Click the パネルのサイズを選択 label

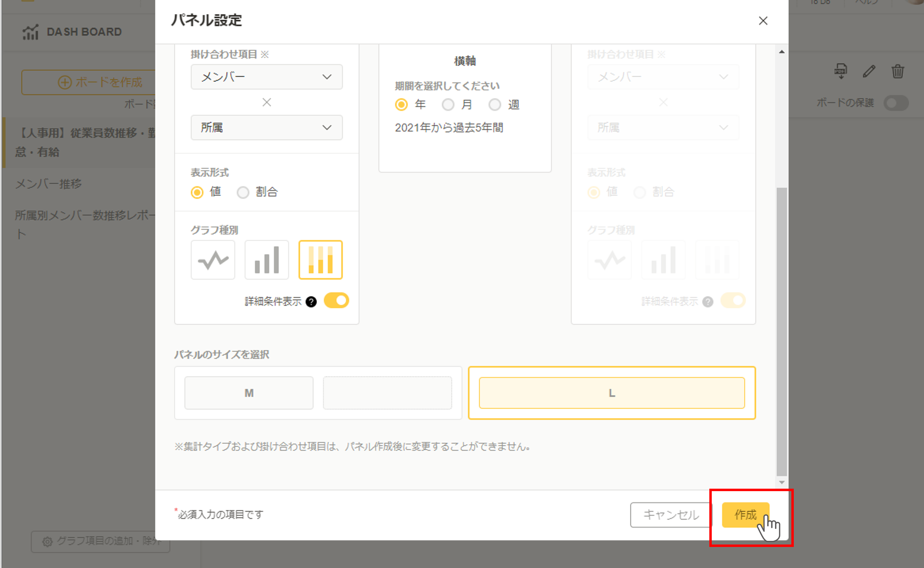point(221,354)
